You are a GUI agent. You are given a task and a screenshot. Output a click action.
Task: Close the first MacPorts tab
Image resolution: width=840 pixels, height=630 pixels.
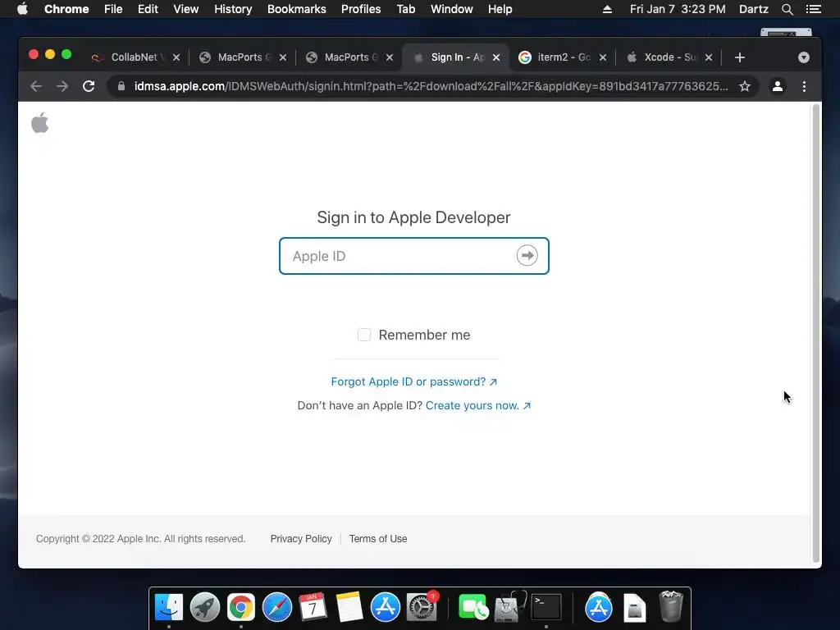tap(283, 57)
